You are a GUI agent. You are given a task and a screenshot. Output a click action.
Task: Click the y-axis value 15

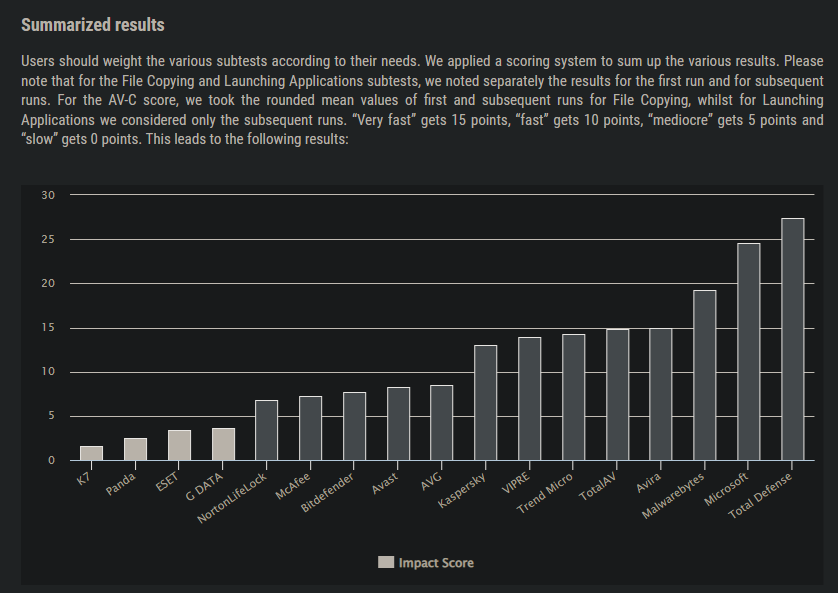[x=48, y=327]
